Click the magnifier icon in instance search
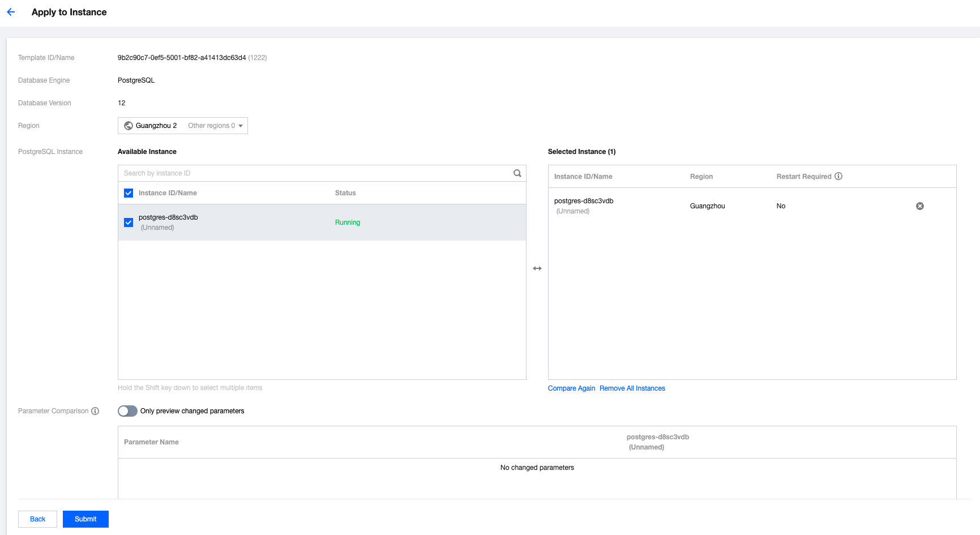 tap(517, 173)
